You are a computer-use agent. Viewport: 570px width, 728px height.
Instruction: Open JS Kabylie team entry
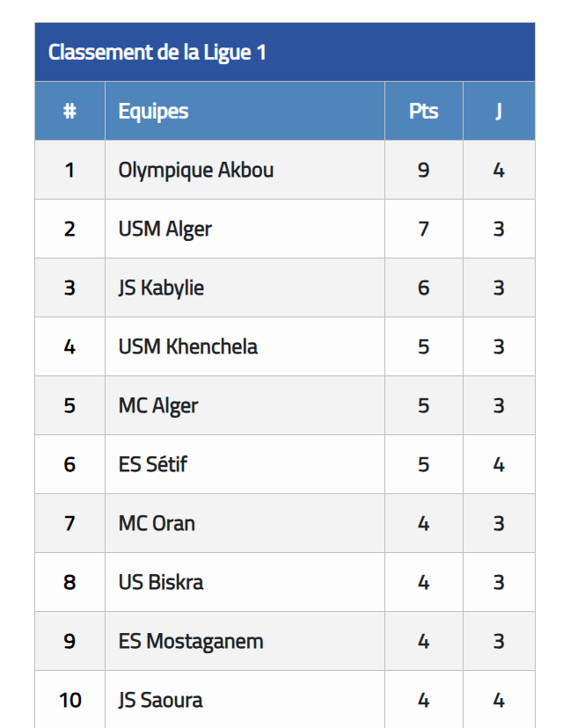[x=161, y=288]
